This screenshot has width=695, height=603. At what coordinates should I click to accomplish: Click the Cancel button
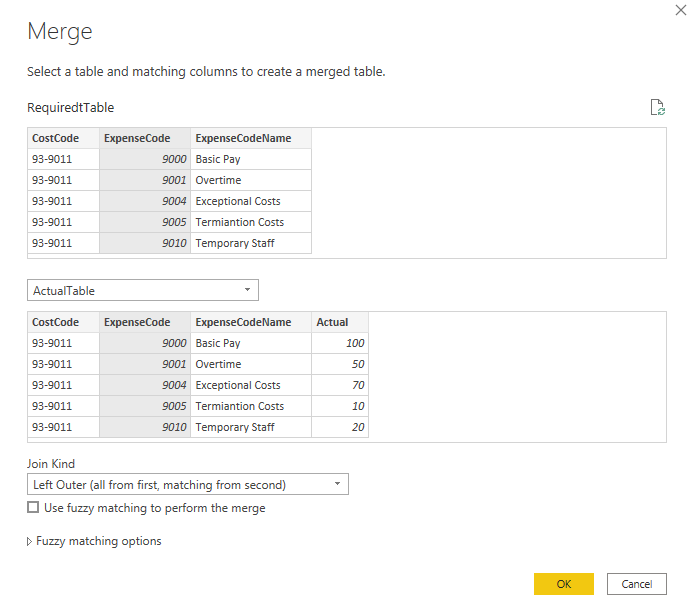636,584
